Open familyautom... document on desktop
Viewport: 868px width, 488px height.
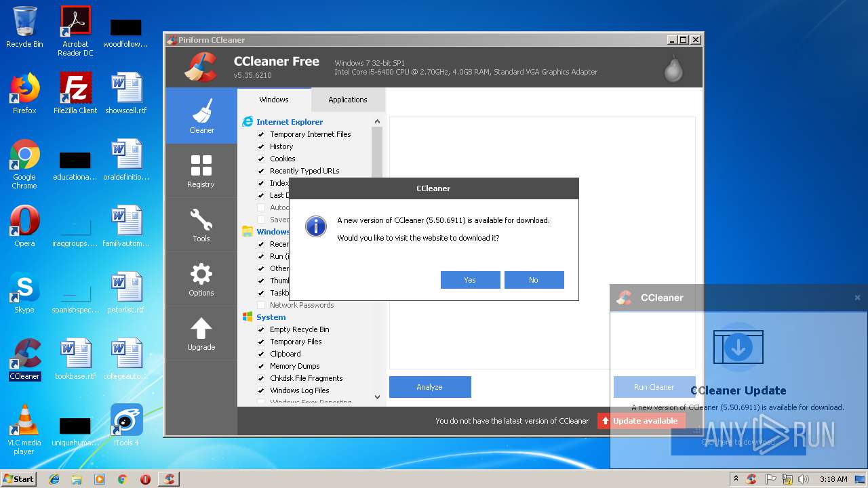pyautogui.click(x=126, y=226)
